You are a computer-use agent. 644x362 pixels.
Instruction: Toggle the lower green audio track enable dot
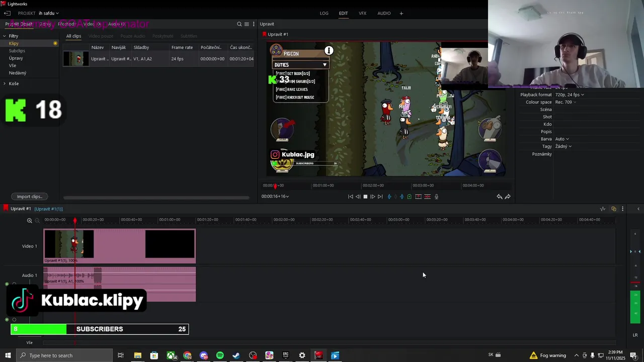point(7,320)
